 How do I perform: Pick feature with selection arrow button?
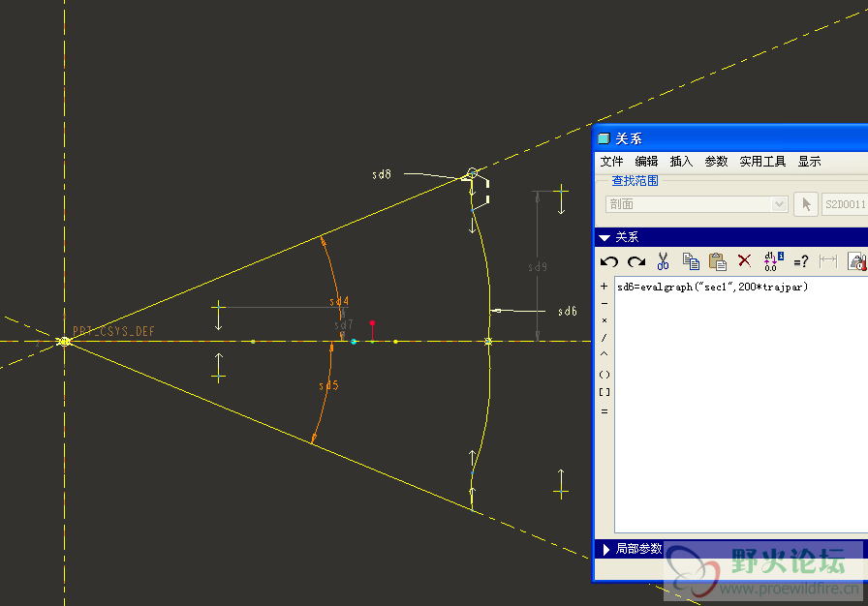click(x=806, y=204)
